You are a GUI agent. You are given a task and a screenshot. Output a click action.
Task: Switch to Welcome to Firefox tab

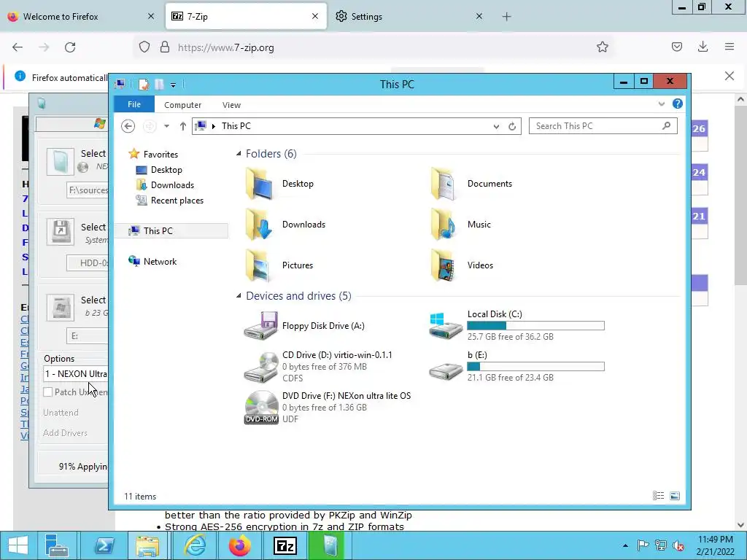click(x=81, y=16)
